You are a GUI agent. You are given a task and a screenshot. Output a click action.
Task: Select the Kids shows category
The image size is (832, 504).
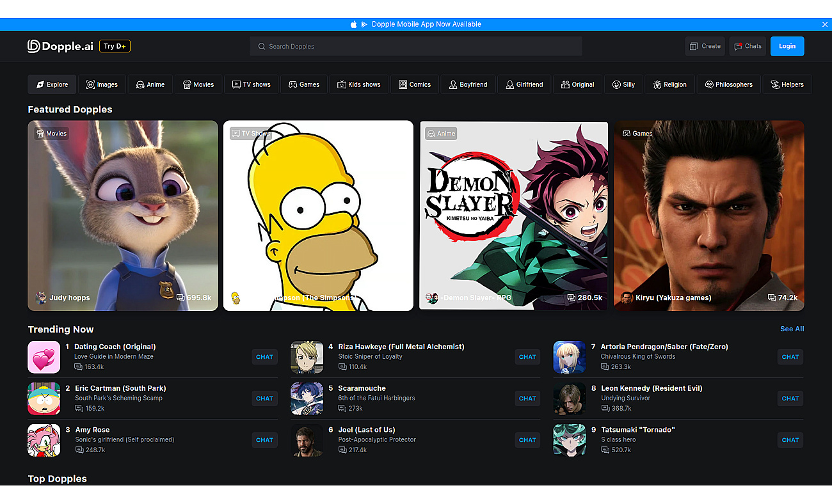359,84
